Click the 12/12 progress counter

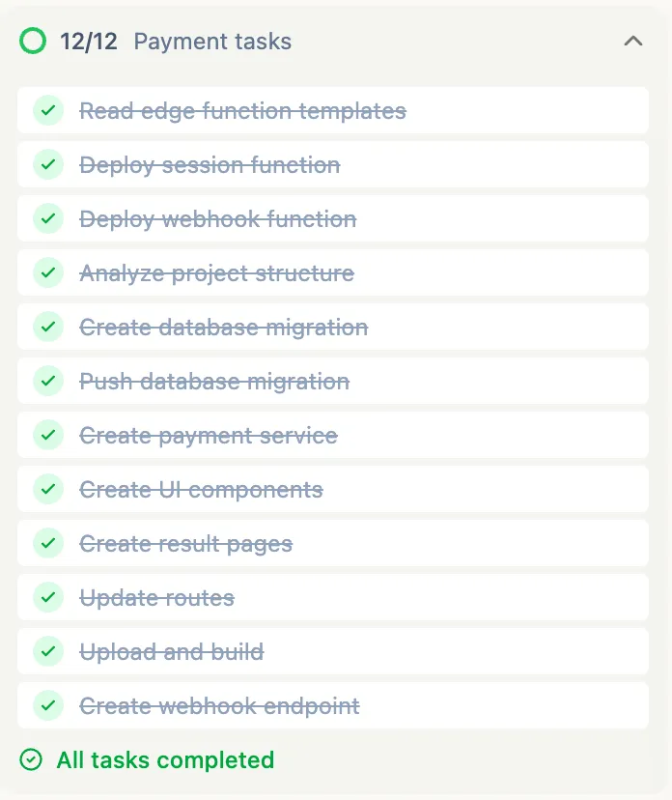86,42
